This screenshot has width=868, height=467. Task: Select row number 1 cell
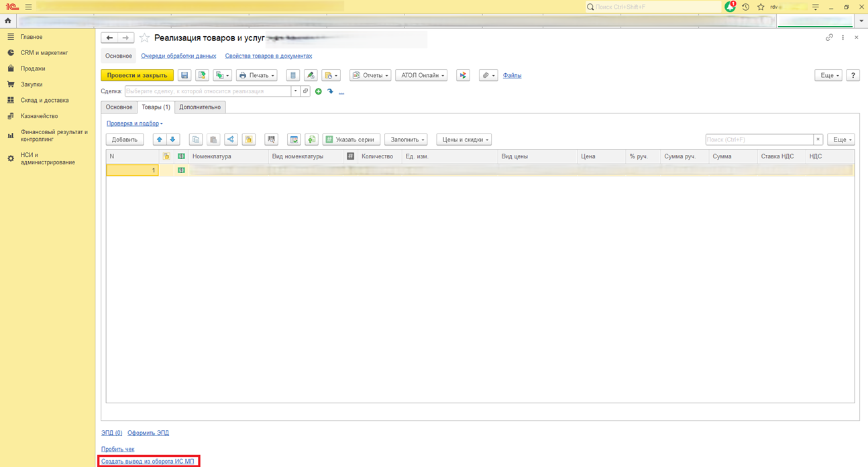(x=132, y=170)
